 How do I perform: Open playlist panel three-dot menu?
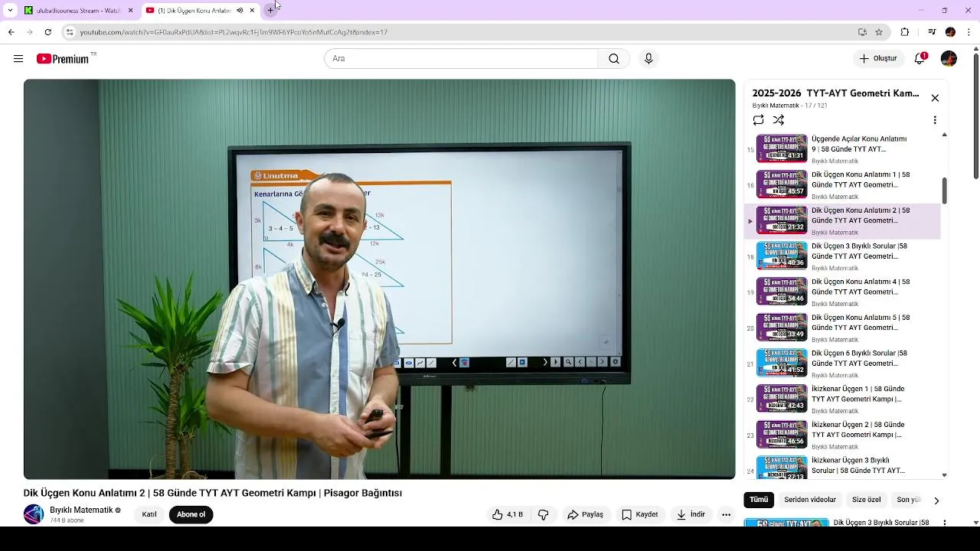pos(935,120)
